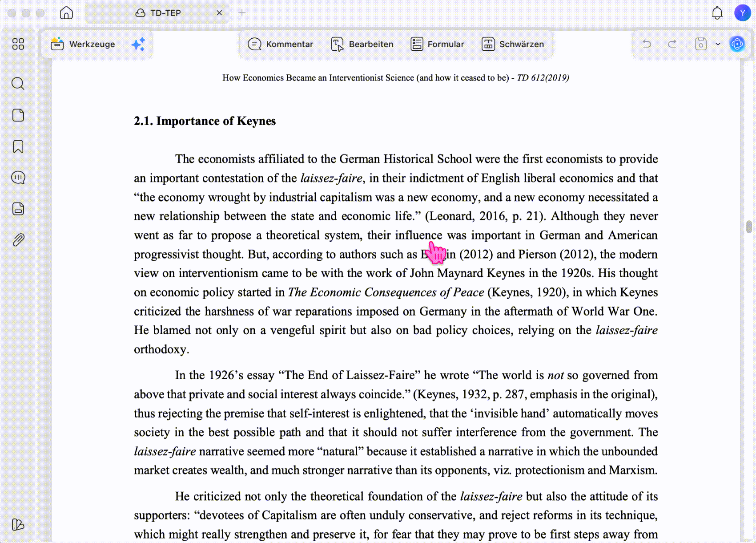
Task: Expand the save options dropdown arrow
Action: tap(718, 44)
